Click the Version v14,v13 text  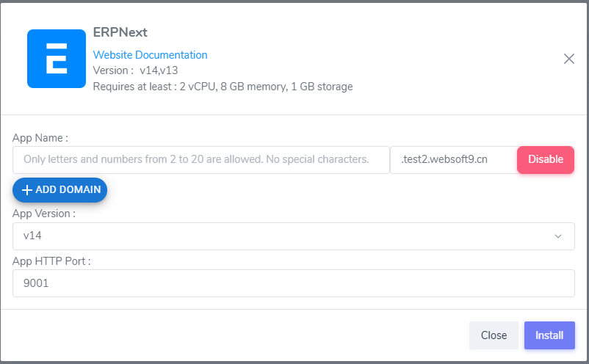(136, 70)
